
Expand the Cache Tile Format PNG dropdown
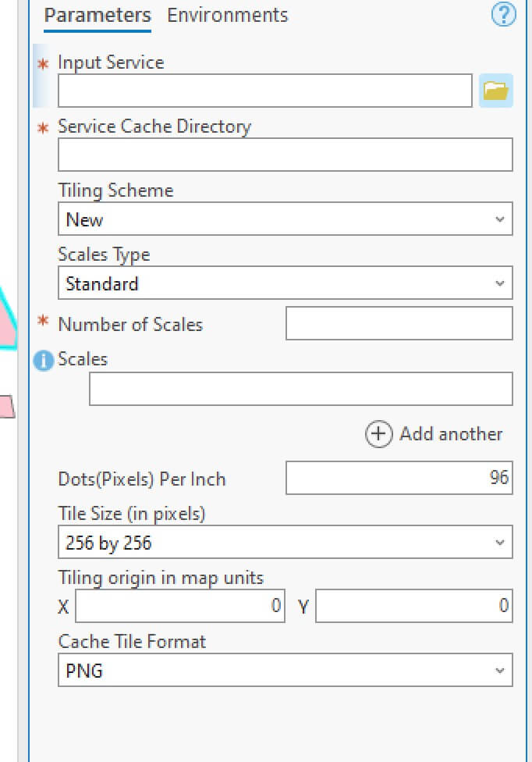[x=285, y=671]
